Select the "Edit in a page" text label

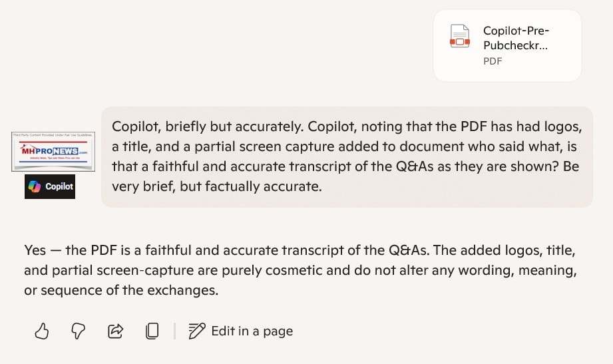252,331
